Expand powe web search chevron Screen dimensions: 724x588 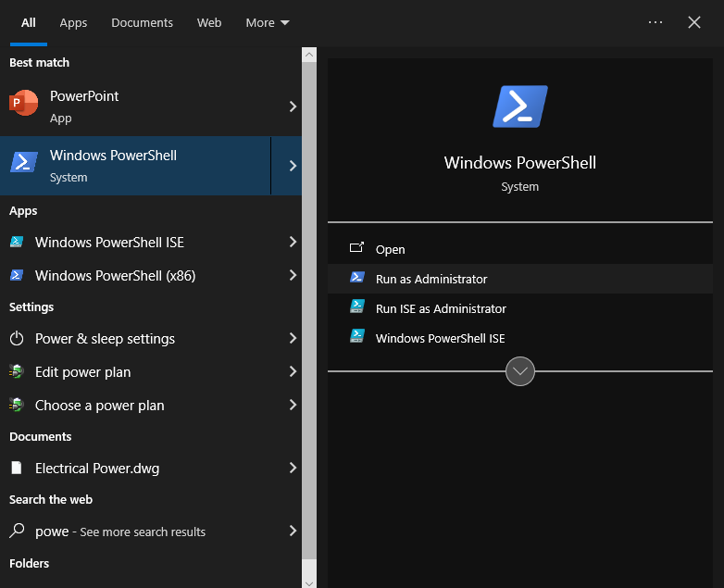tap(293, 531)
